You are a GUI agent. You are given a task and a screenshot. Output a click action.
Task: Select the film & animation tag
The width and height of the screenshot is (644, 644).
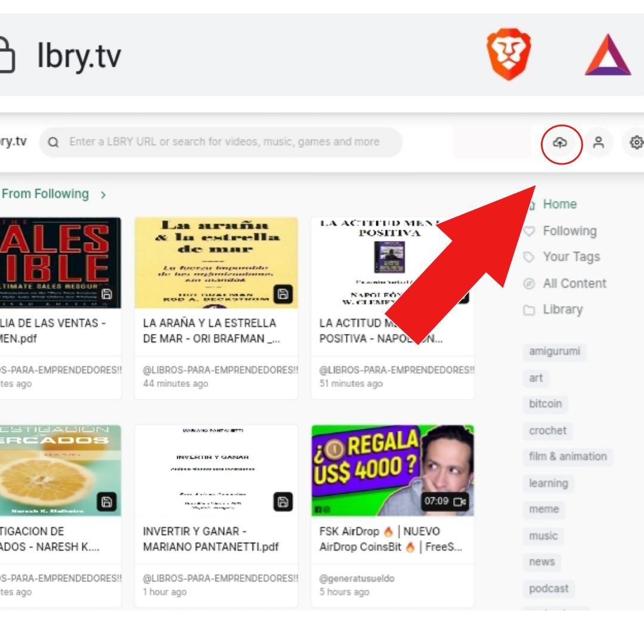pyautogui.click(x=568, y=456)
